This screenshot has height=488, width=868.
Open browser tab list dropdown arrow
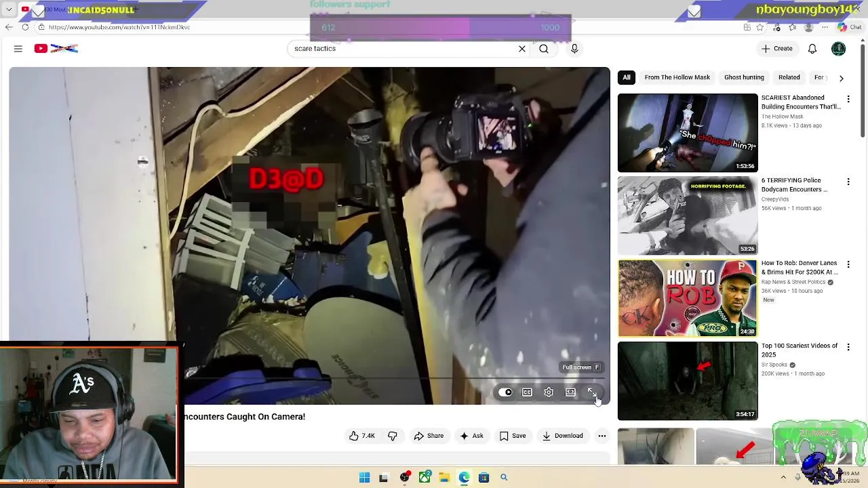pyautogui.click(x=9, y=9)
